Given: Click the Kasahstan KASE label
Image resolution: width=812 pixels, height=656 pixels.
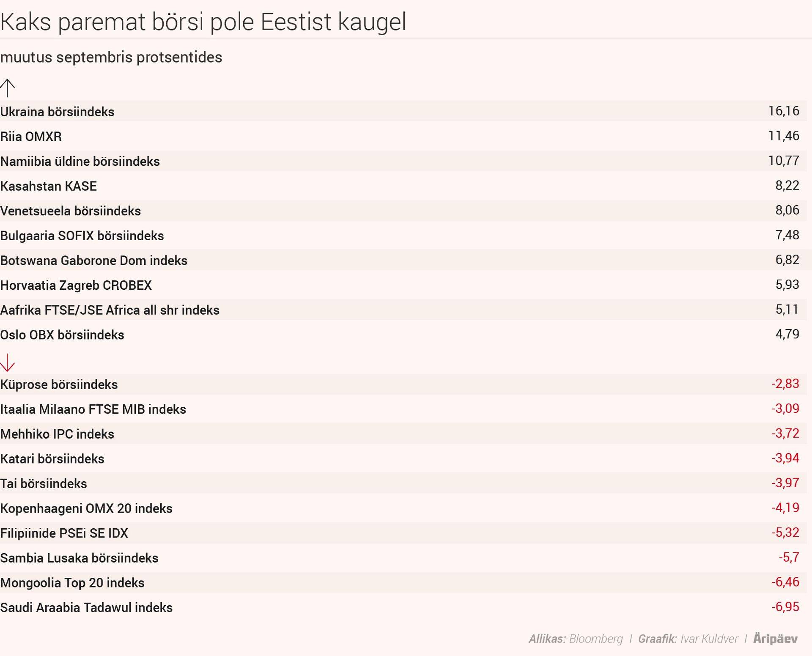Looking at the screenshot, I should 48,186.
